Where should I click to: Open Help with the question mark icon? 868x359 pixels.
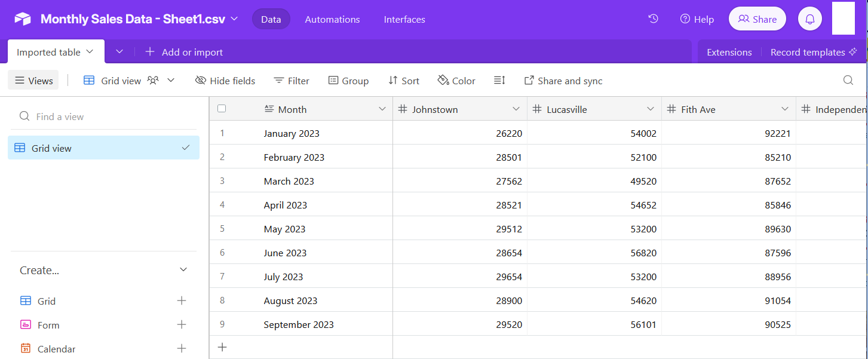683,19
